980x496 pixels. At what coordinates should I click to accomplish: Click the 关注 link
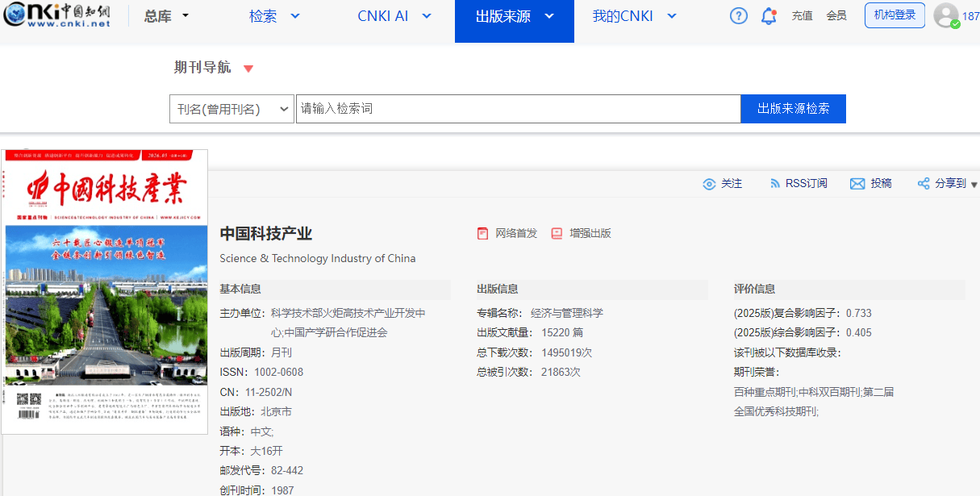[x=732, y=184]
